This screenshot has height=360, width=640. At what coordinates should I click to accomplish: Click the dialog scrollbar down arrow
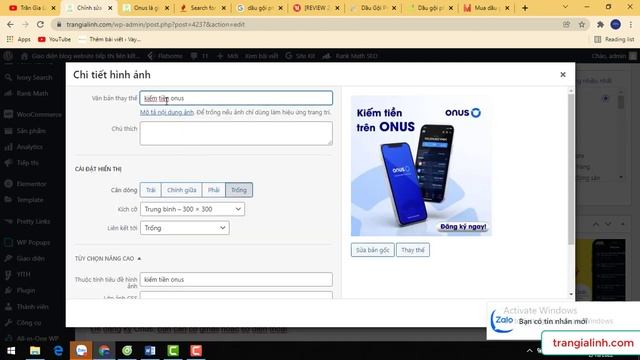click(x=571, y=294)
